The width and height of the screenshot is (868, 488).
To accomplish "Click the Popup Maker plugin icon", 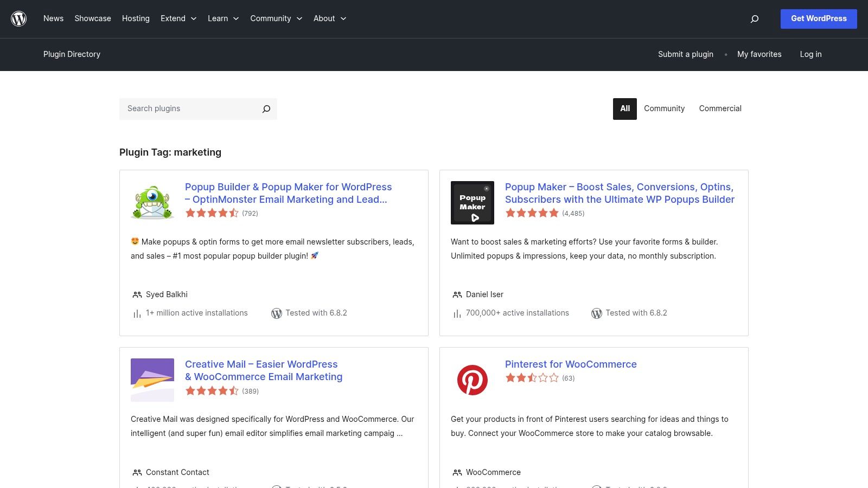I will [x=473, y=203].
